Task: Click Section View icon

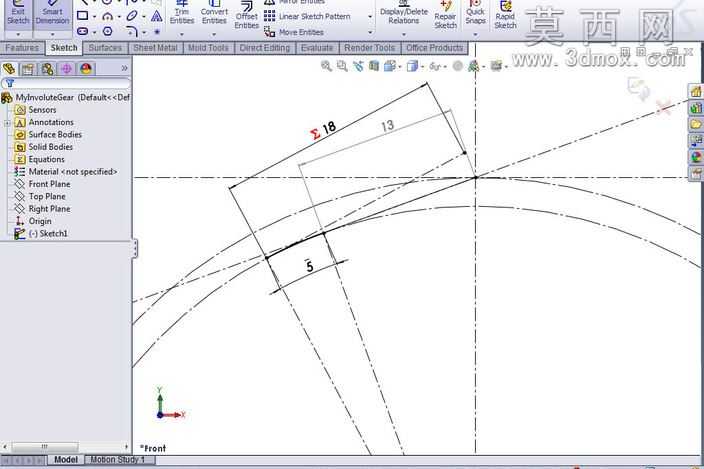Action: (374, 66)
